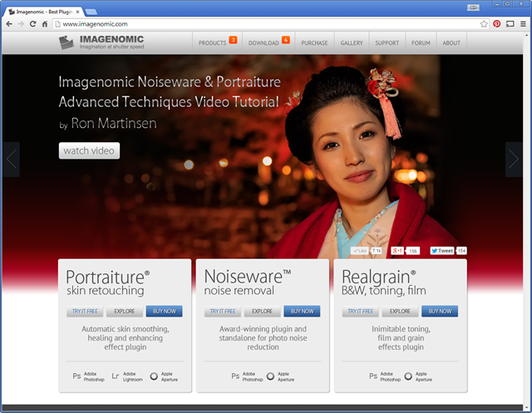The width and height of the screenshot is (532, 413).
Task: Click the browser forward arrow
Action: click(x=21, y=24)
